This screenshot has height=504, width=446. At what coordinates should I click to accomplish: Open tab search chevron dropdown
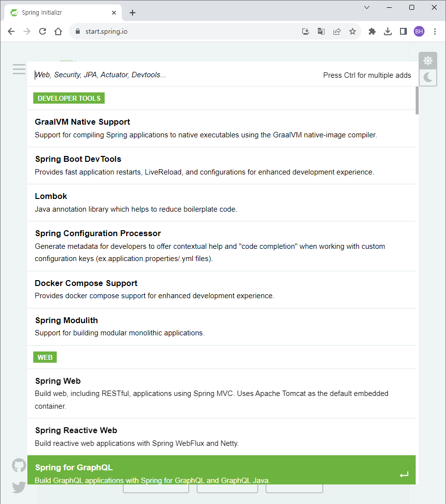pyautogui.click(x=367, y=7)
